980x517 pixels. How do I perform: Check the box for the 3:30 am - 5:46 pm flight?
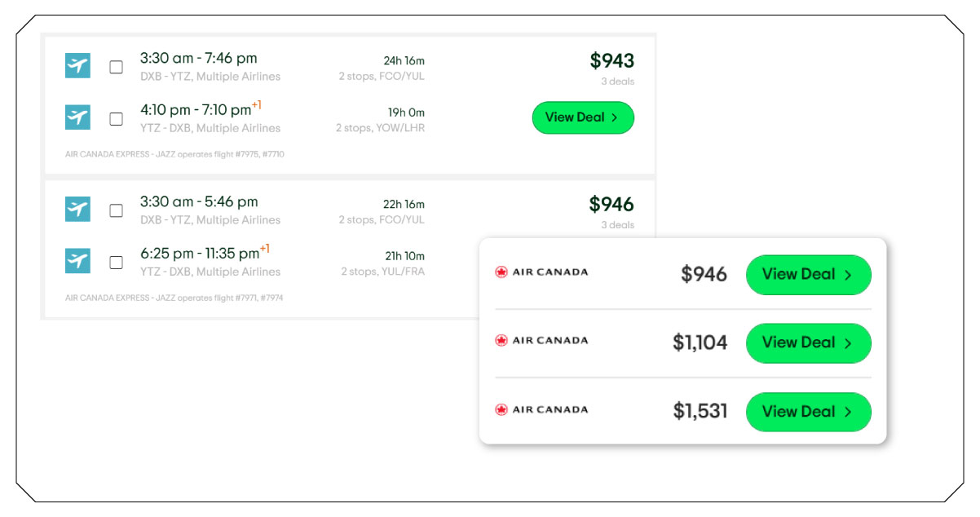116,209
